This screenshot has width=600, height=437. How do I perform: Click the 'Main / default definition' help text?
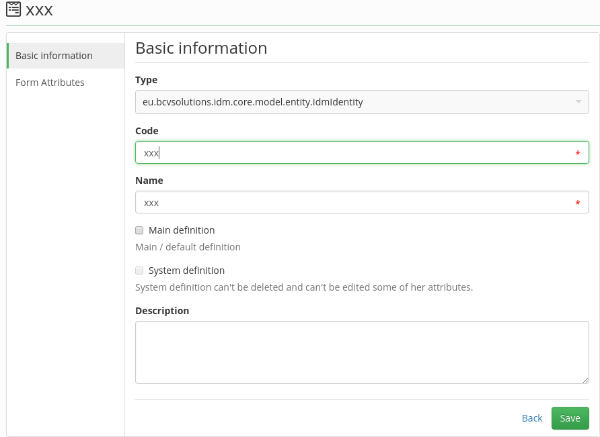(x=188, y=247)
